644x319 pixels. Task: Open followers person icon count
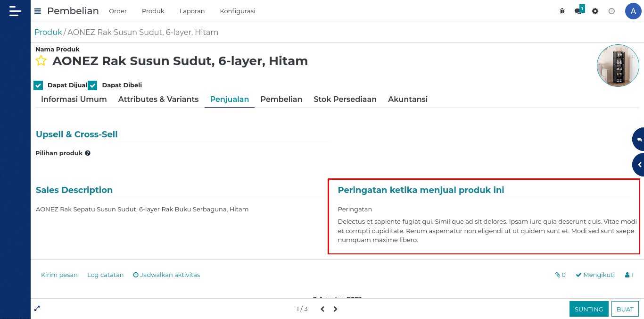[629, 275]
